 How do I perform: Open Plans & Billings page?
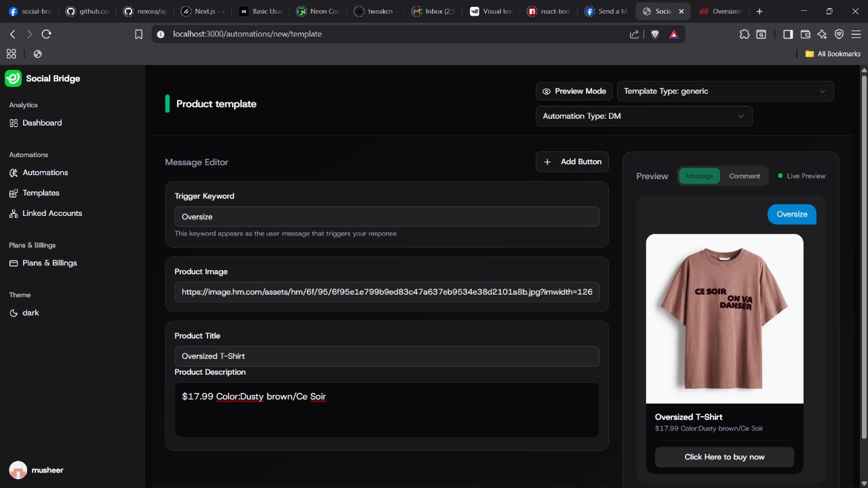[50, 263]
